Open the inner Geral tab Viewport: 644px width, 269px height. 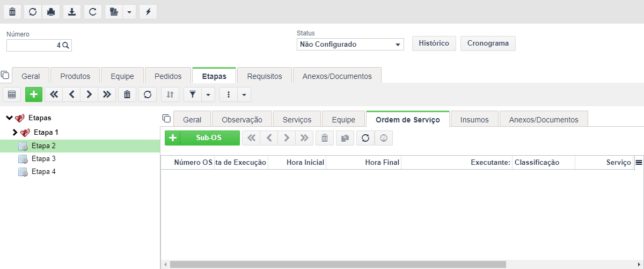tap(192, 119)
